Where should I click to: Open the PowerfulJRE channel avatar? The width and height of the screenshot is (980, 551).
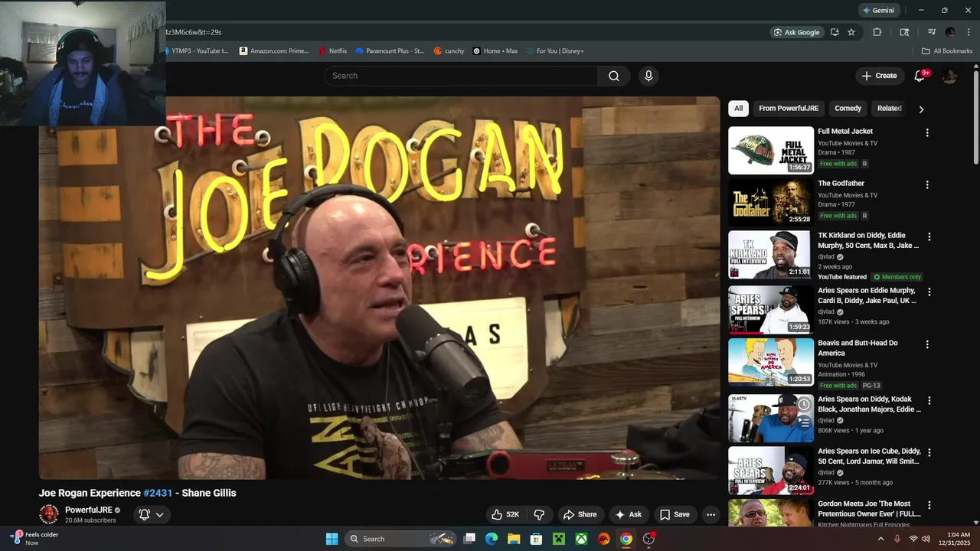pos(49,514)
